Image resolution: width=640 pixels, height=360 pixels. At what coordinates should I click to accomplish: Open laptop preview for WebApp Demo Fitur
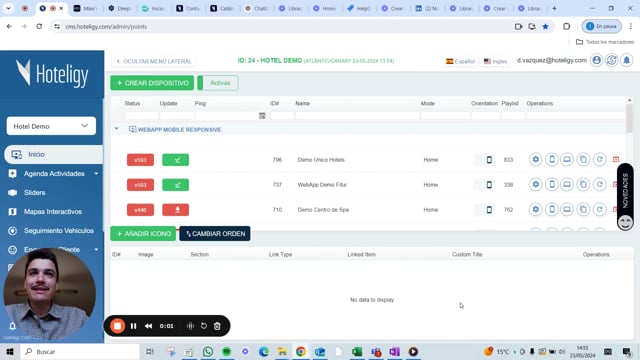click(x=567, y=184)
